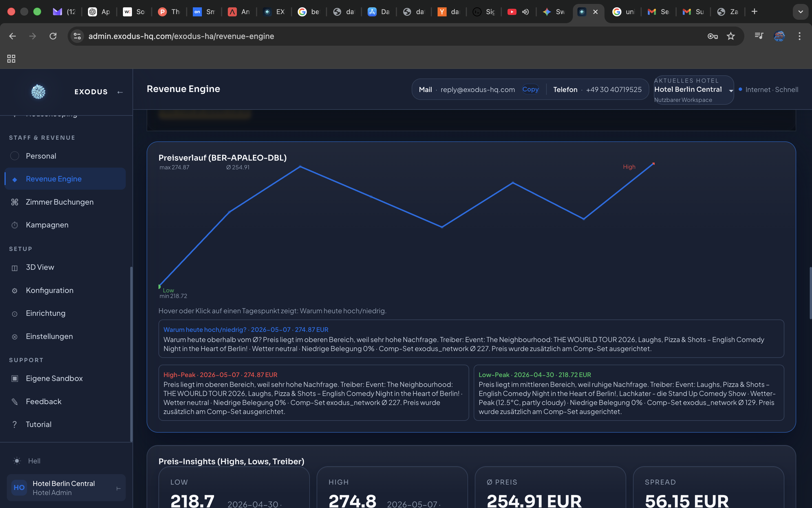The height and width of the screenshot is (508, 812).
Task: Click the Eigene Sandbox icon
Action: tap(14, 378)
